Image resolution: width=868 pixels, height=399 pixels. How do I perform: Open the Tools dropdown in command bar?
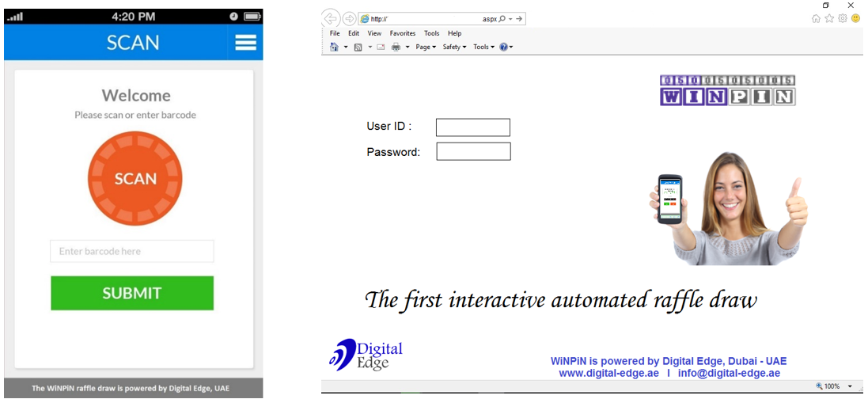483,47
